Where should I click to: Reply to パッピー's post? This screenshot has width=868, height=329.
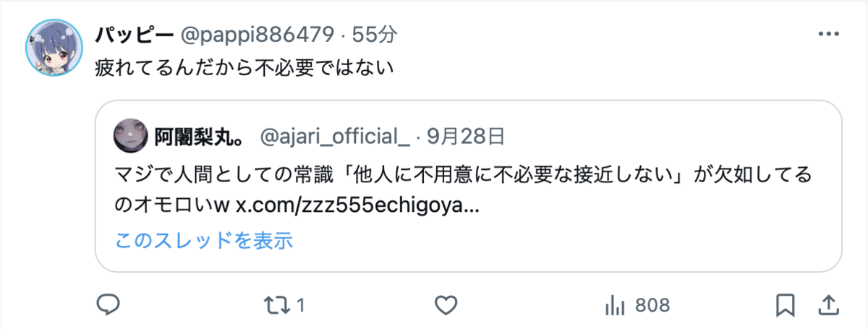pos(107,304)
